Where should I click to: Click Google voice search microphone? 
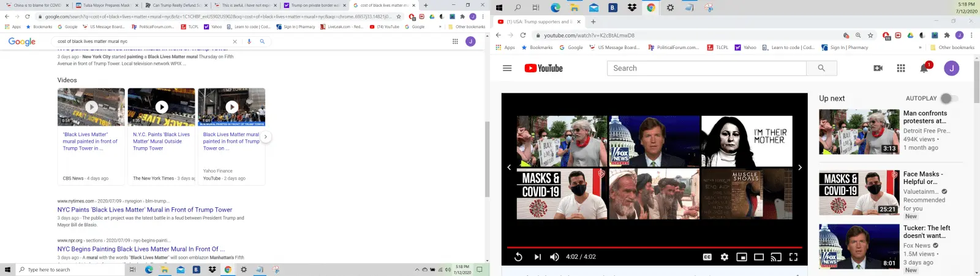click(x=249, y=42)
